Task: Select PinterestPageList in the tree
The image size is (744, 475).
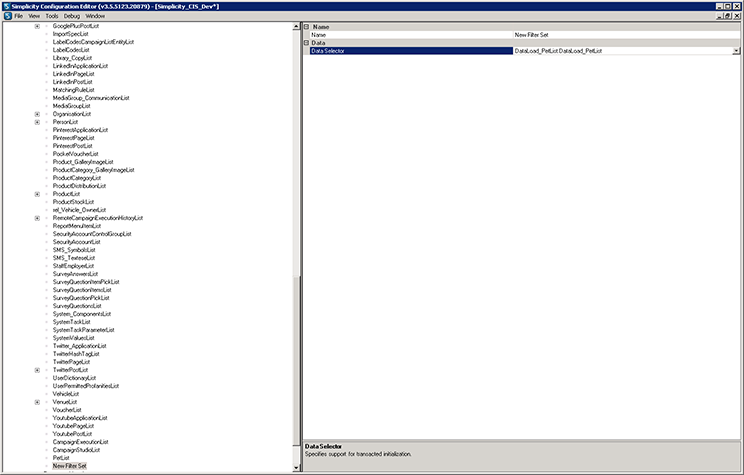Action: pos(73,138)
